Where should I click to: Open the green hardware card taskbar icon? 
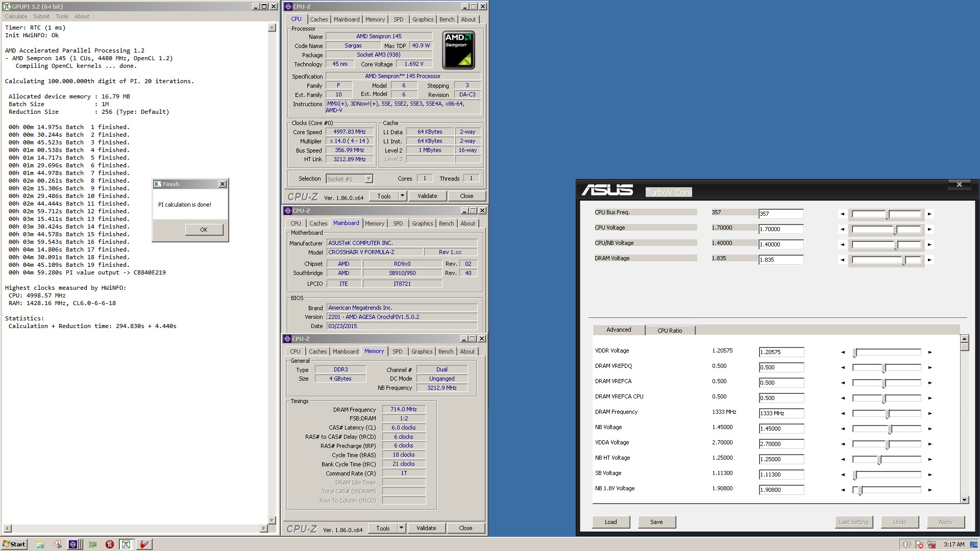pos(92,544)
